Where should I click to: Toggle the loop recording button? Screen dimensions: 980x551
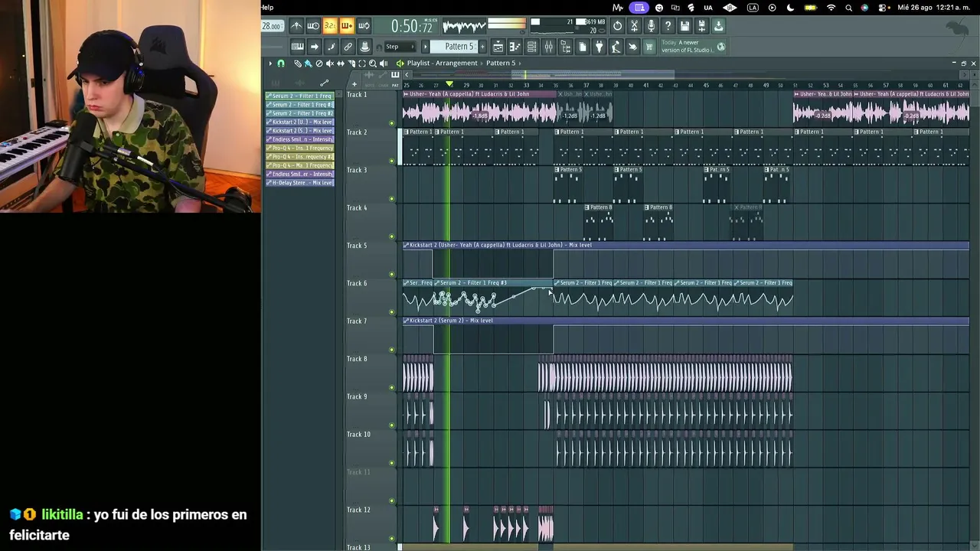click(364, 26)
